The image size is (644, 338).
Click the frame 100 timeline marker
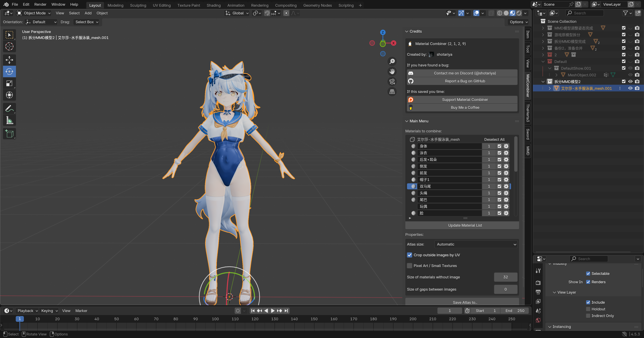click(215, 319)
